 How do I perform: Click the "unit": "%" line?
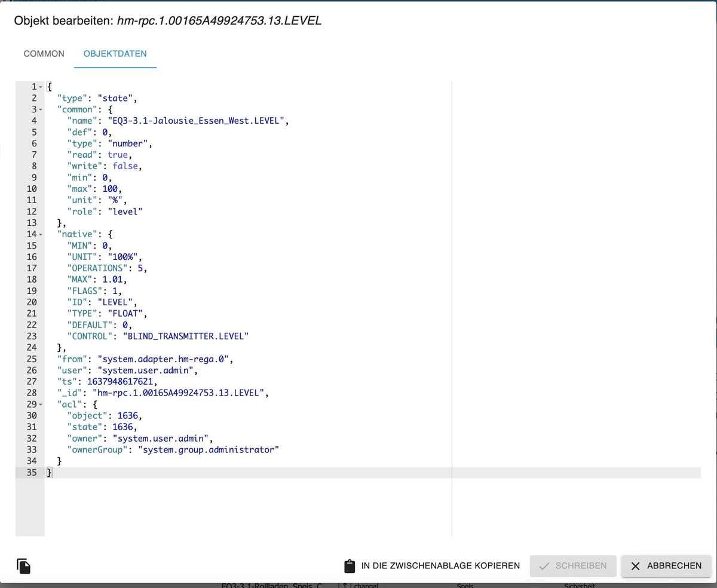[97, 200]
